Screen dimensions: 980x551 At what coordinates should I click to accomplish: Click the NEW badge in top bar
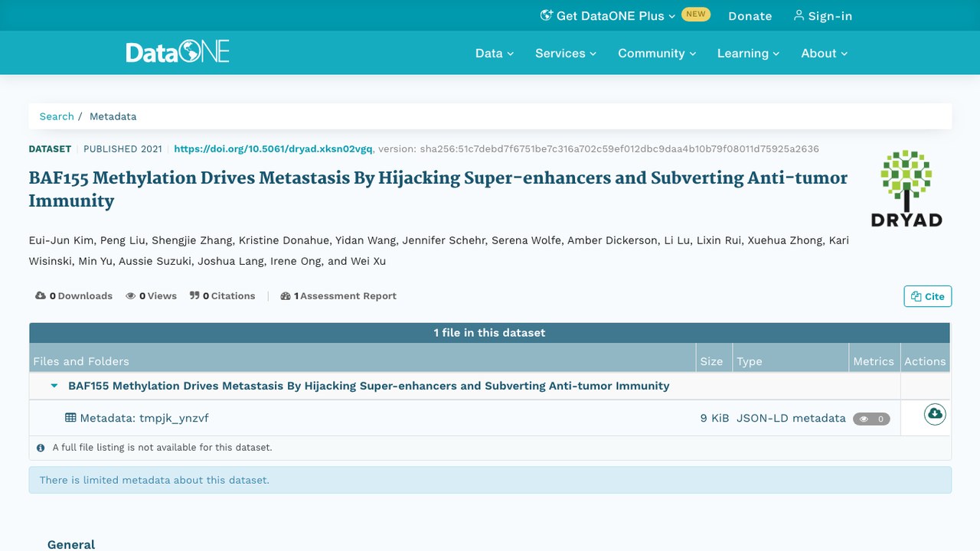[x=696, y=14]
